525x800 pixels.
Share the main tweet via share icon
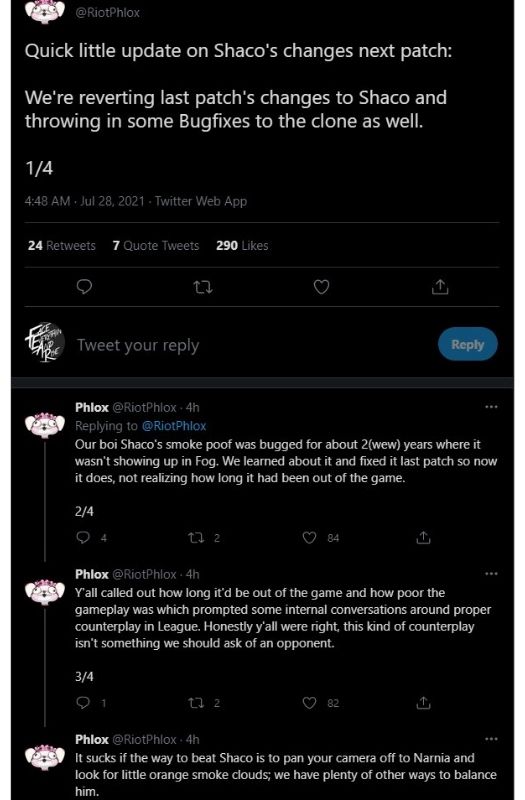pos(440,287)
